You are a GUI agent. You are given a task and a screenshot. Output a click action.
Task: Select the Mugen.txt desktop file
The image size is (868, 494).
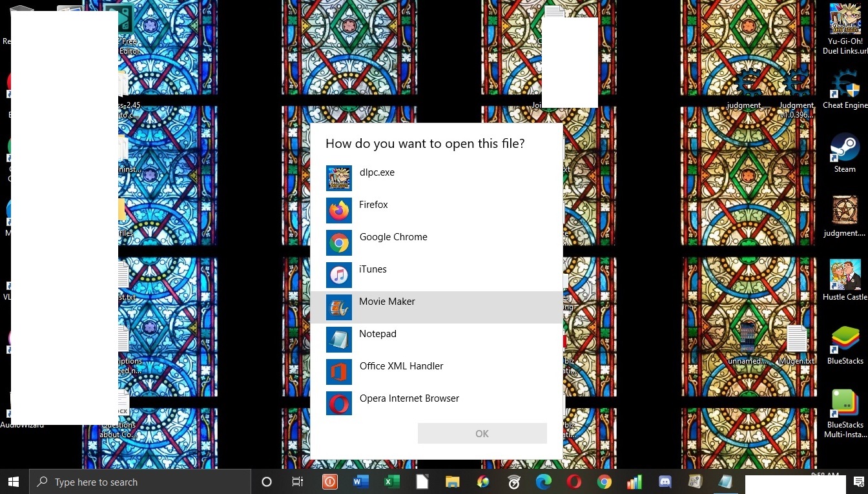point(796,344)
